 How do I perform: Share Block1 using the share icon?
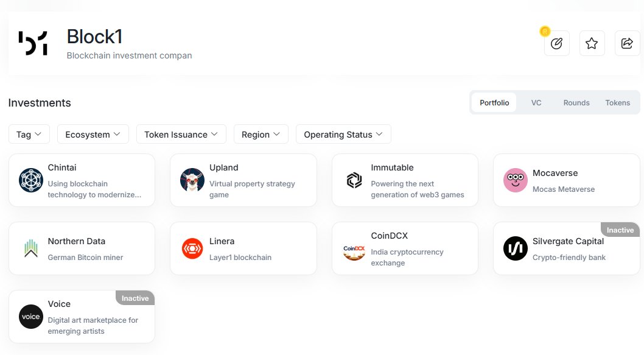click(x=627, y=43)
